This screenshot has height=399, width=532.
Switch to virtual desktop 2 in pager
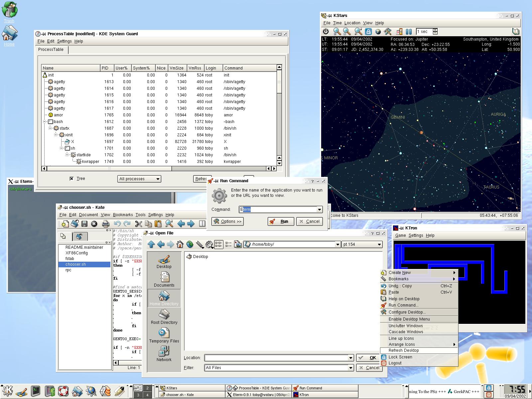pos(147,388)
